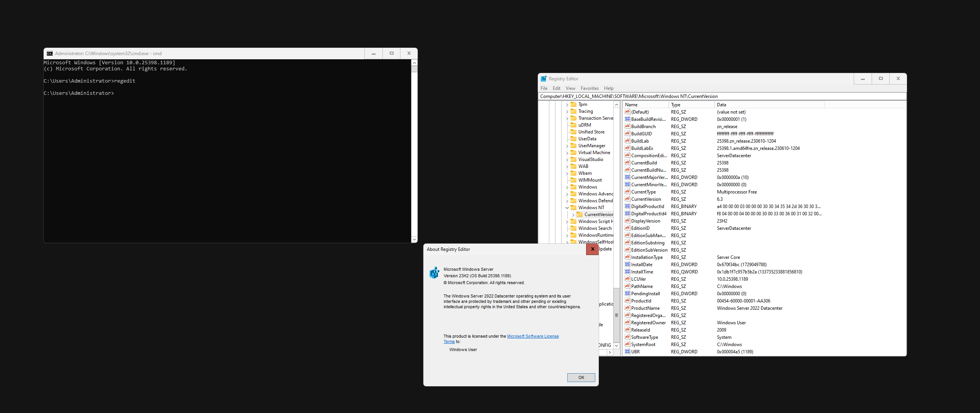This screenshot has width=980, height=413.
Task: Click the DWORD icon beside InstallDate
Action: pos(627,264)
